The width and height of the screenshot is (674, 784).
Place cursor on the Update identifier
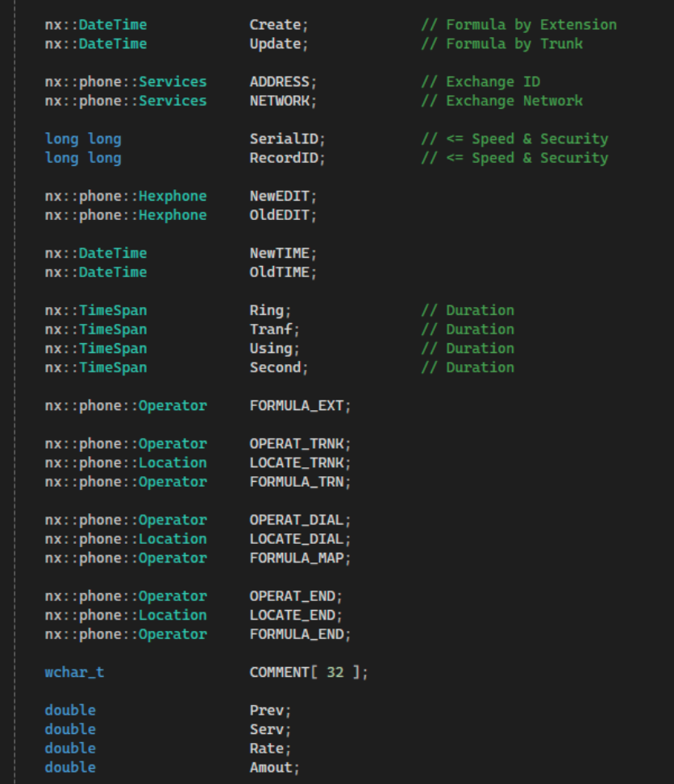pos(274,44)
